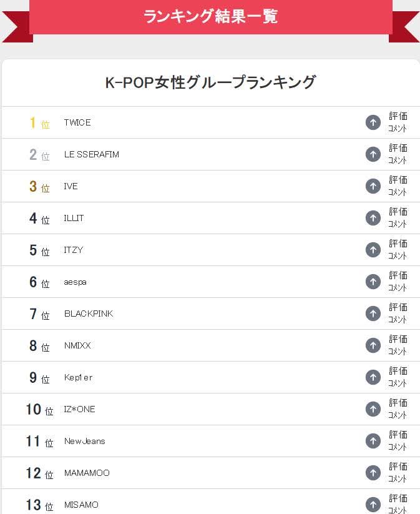The image size is (420, 514).
Task: Select the LE SSERAFIM group name
Action: (91, 154)
